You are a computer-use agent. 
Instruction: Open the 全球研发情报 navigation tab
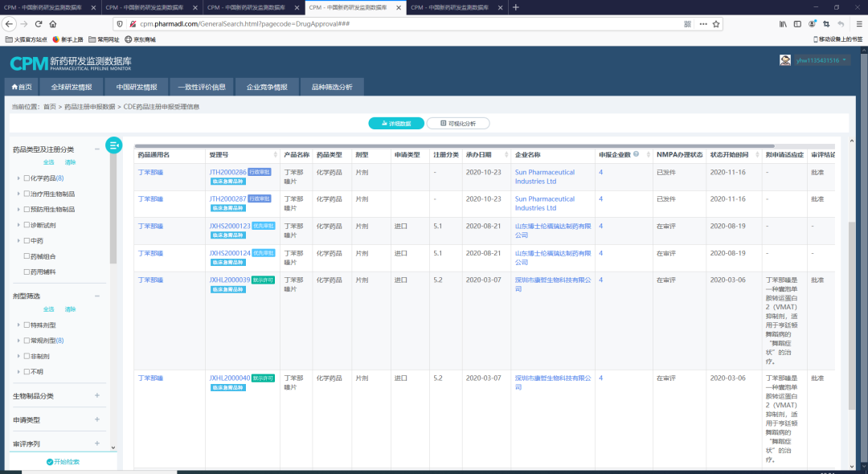point(72,87)
